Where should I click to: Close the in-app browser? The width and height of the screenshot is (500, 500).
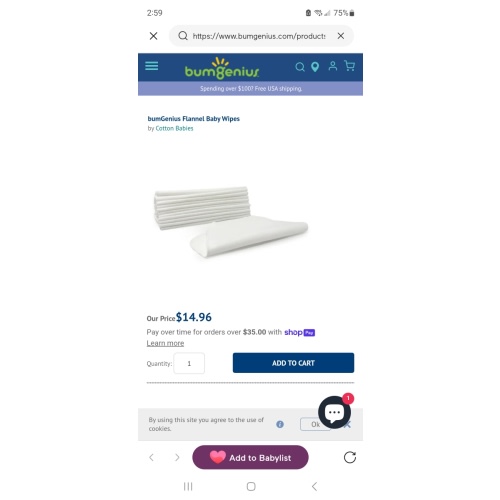click(153, 36)
